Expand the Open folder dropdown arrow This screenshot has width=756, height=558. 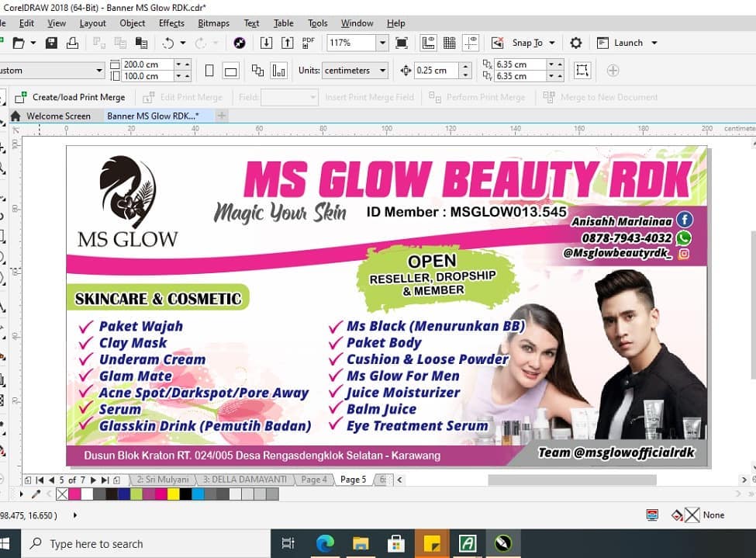33,43
